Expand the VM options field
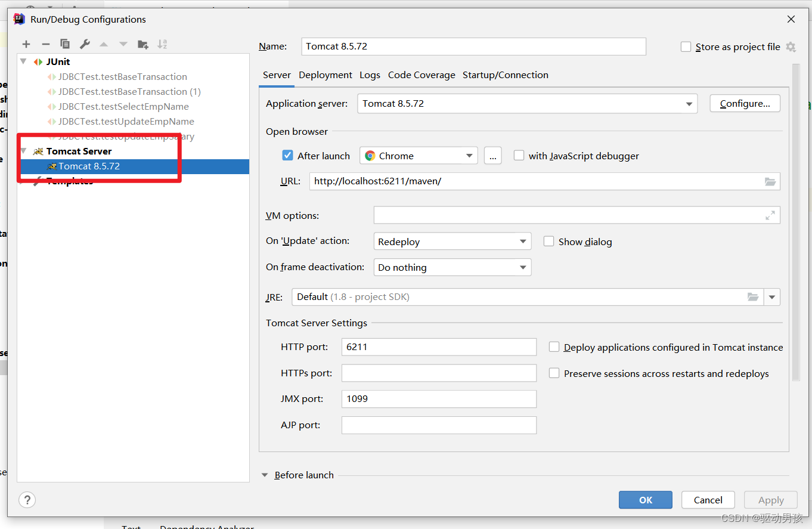The width and height of the screenshot is (812, 529). click(x=770, y=215)
